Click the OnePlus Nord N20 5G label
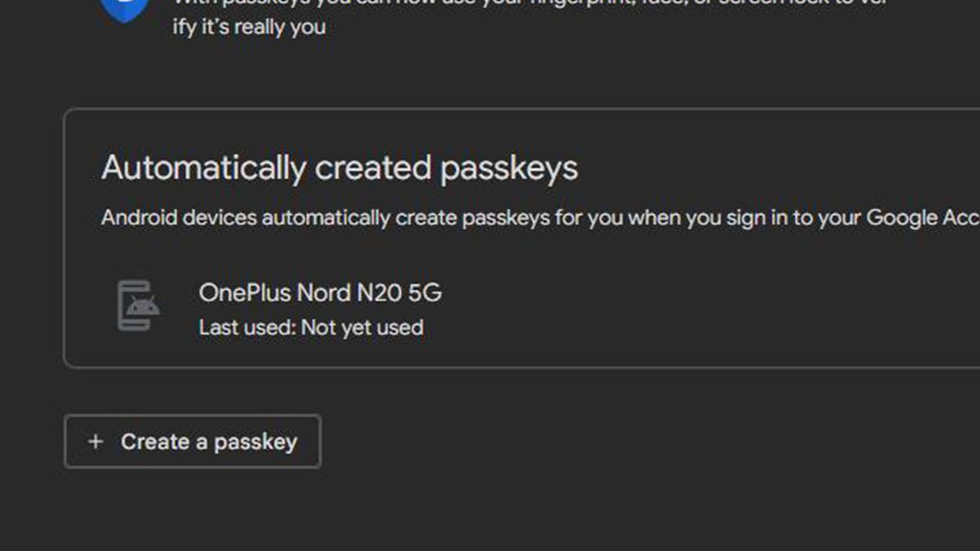Image resolution: width=980 pixels, height=551 pixels. tap(320, 292)
